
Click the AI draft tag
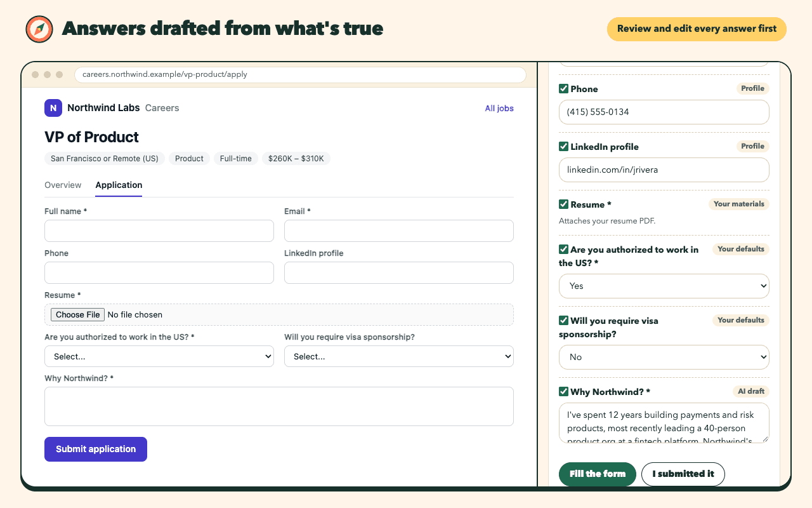pyautogui.click(x=751, y=391)
